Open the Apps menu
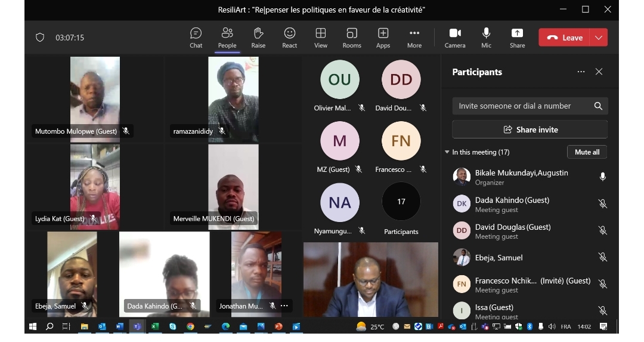Viewport: 644px width, 342px height. (383, 38)
